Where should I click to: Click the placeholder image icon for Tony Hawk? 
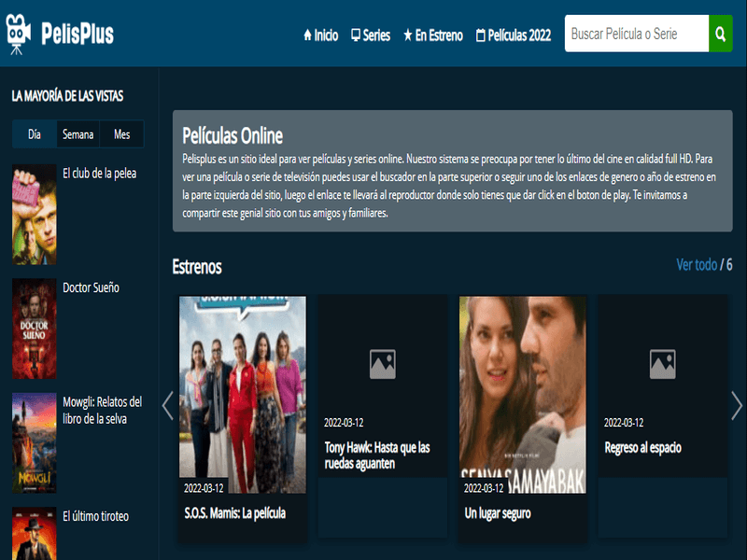click(x=383, y=364)
